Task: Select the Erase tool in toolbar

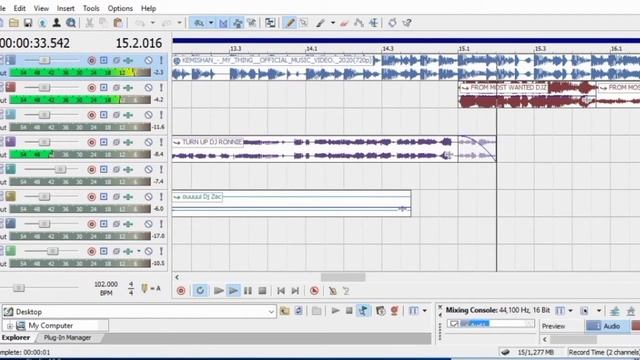Action: click(x=344, y=23)
